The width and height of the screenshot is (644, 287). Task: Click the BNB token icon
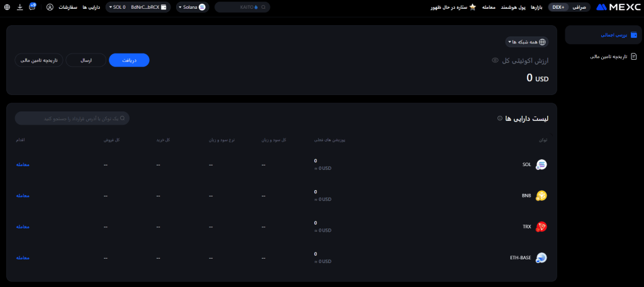[541, 196]
